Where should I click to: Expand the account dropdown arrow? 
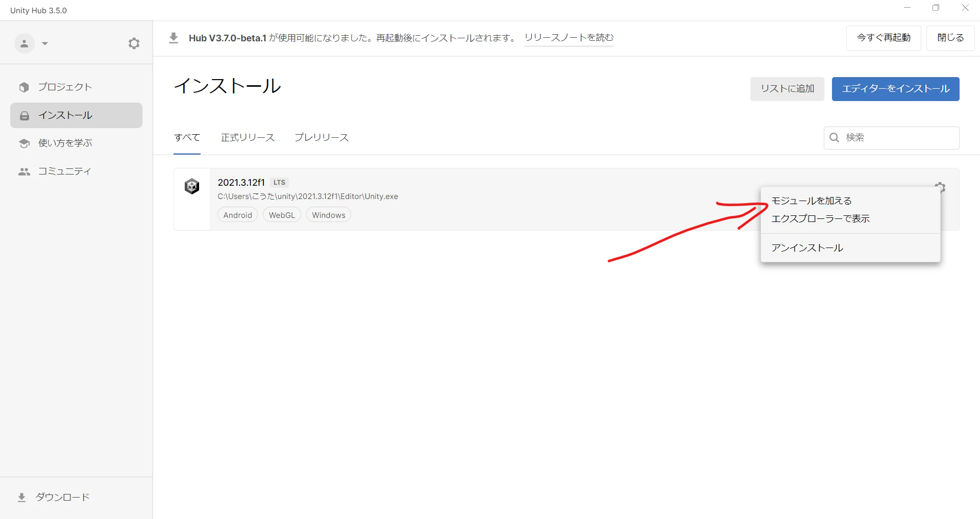click(45, 44)
